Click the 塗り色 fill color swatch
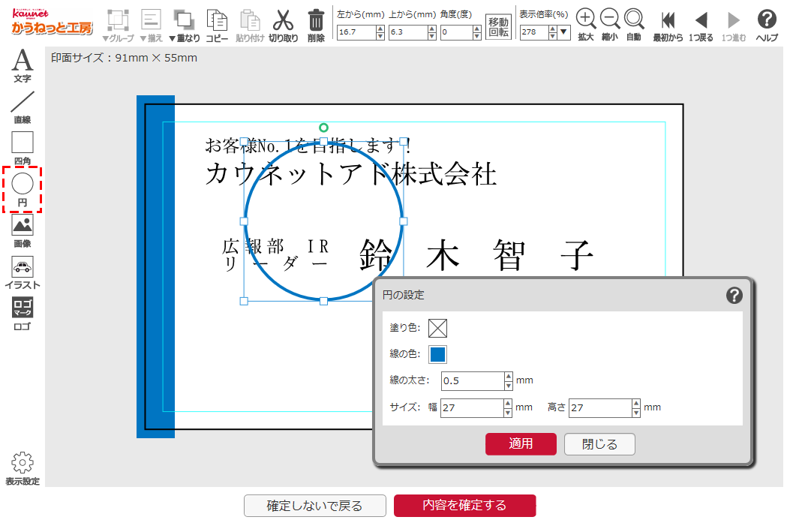This screenshot has width=787, height=532. [x=437, y=328]
